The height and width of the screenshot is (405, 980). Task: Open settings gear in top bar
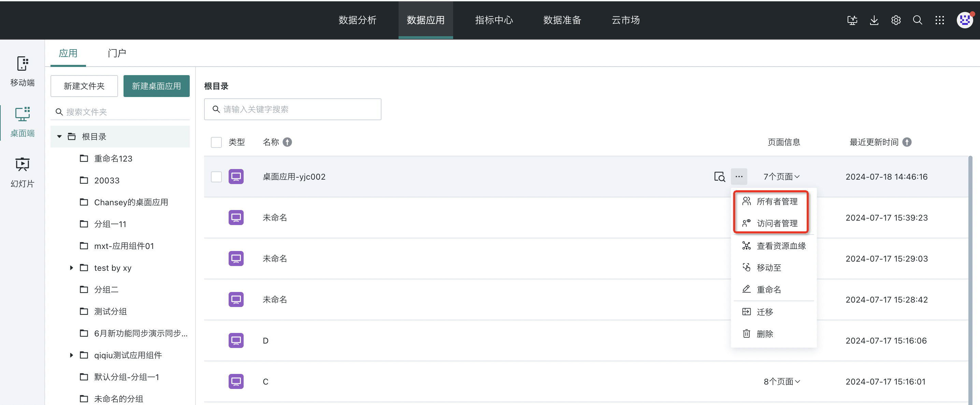click(x=895, y=20)
